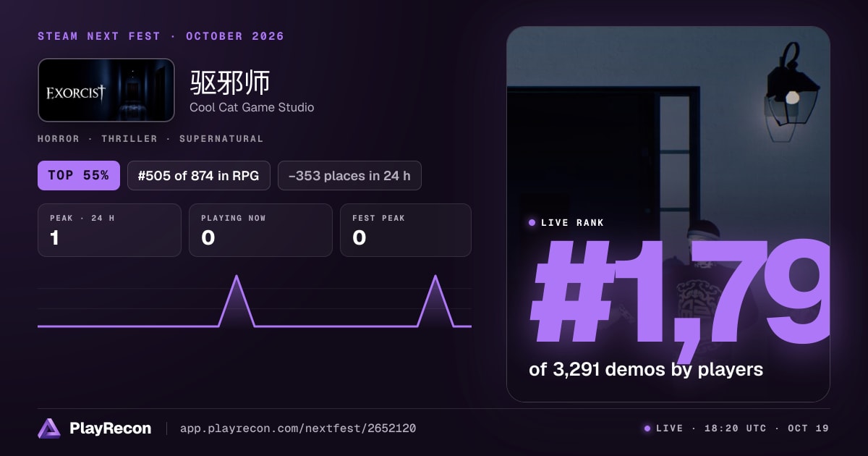Click the #505 of 874 in RPG badge
Image resolution: width=868 pixels, height=456 pixels.
click(x=199, y=175)
